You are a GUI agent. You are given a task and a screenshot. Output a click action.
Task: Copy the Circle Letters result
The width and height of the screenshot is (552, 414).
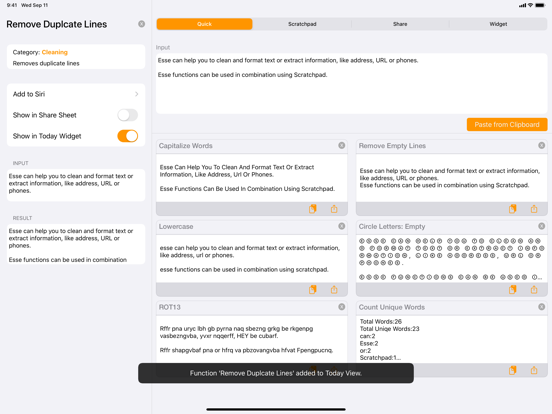tap(513, 289)
